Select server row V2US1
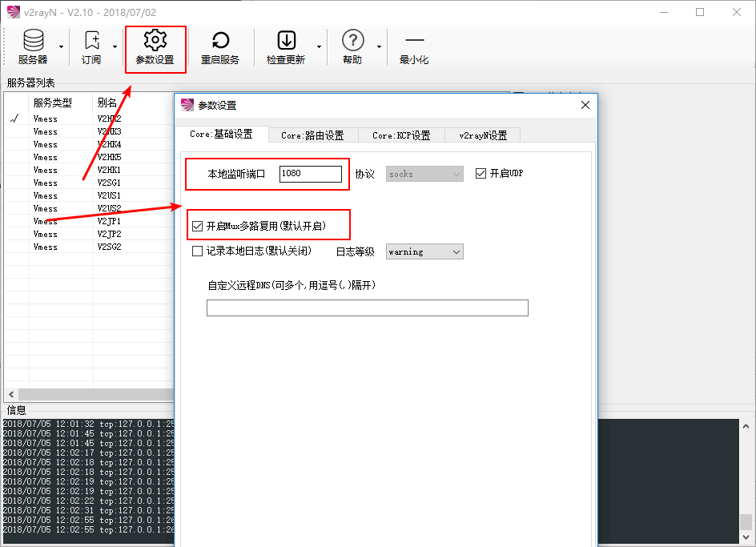The width and height of the screenshot is (756, 547). coord(89,195)
